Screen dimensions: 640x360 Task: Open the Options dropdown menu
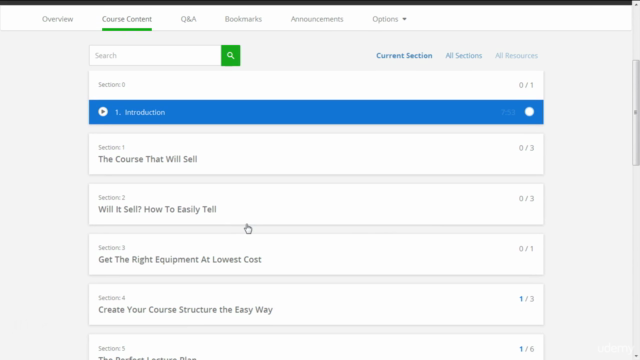coord(389,19)
